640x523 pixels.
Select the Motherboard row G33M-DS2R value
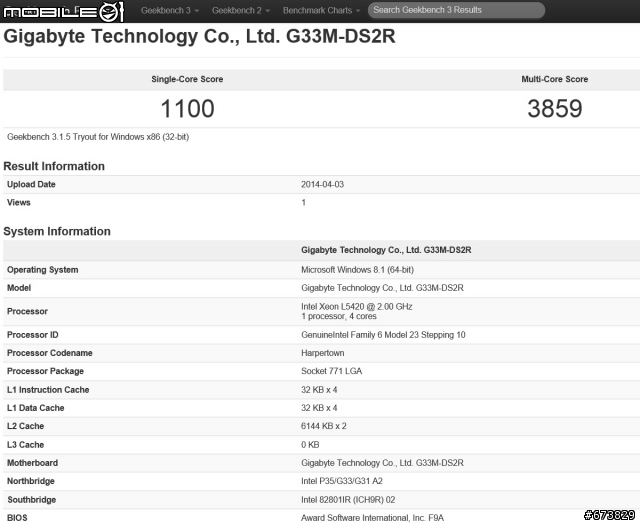382,463
